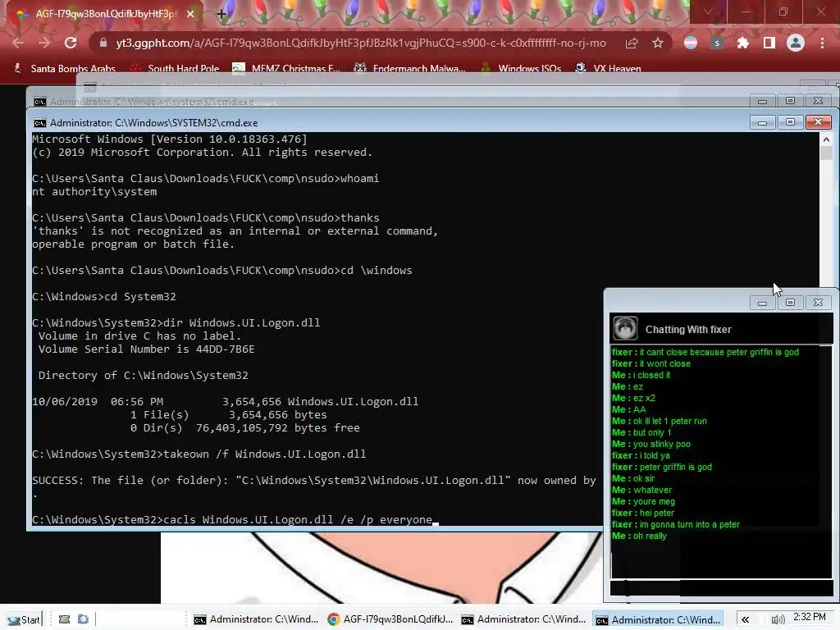The image size is (840, 630).
Task: Minimize the Chatting With fixer window
Action: [762, 303]
